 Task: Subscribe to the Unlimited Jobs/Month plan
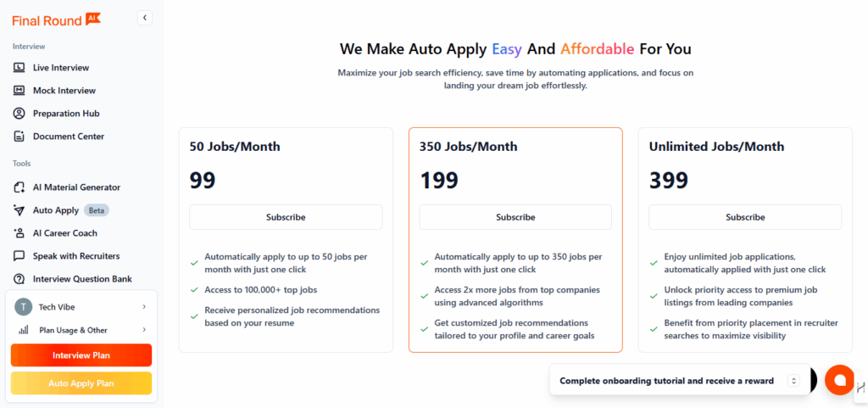[x=745, y=217]
